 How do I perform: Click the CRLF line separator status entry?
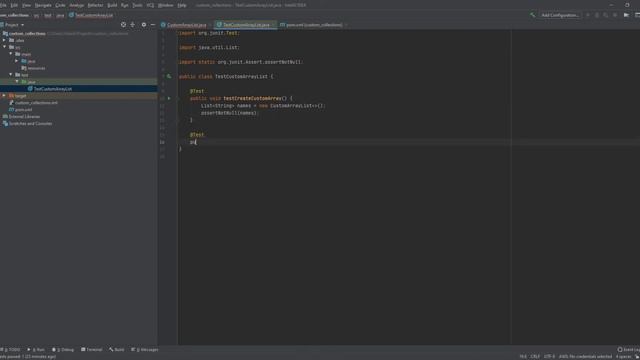[x=535, y=357]
